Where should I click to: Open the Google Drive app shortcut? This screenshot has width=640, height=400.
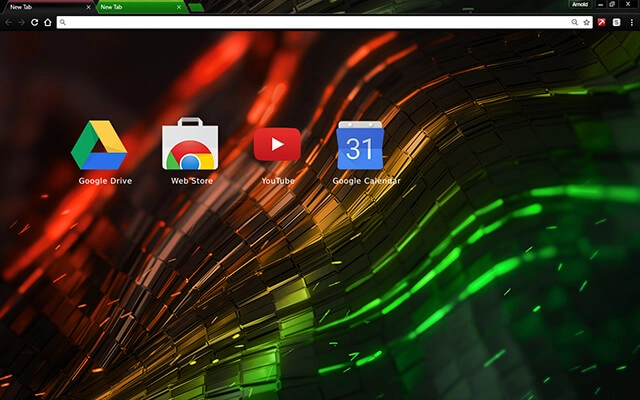99,145
